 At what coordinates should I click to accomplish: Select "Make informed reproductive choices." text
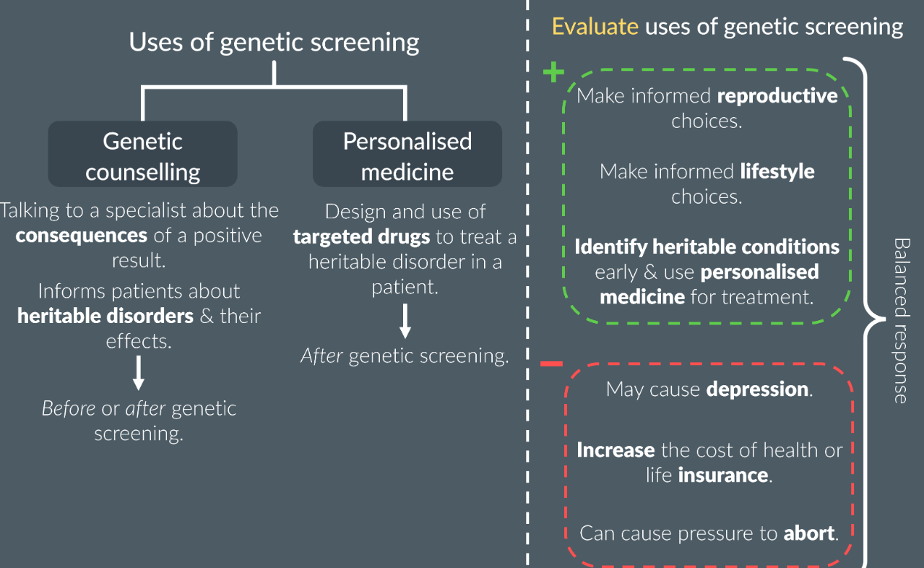pyautogui.click(x=707, y=108)
